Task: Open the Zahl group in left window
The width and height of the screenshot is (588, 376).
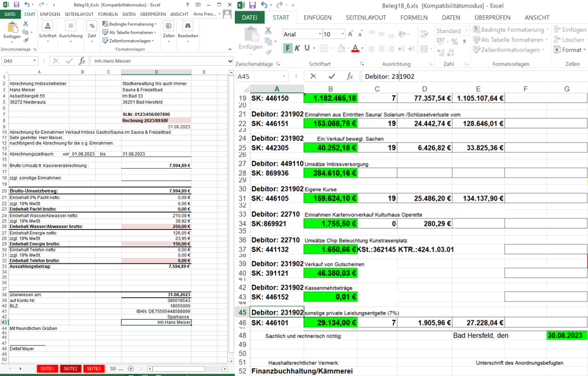Action: click(x=92, y=31)
